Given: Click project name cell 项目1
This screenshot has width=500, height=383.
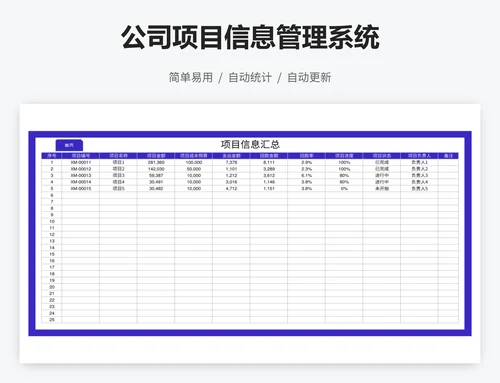Looking at the screenshot, I should 118,162.
